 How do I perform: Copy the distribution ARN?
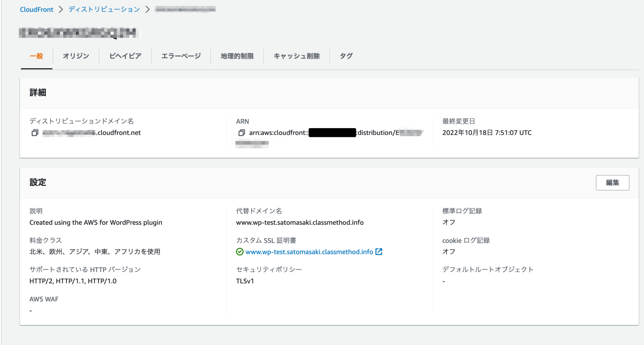241,133
